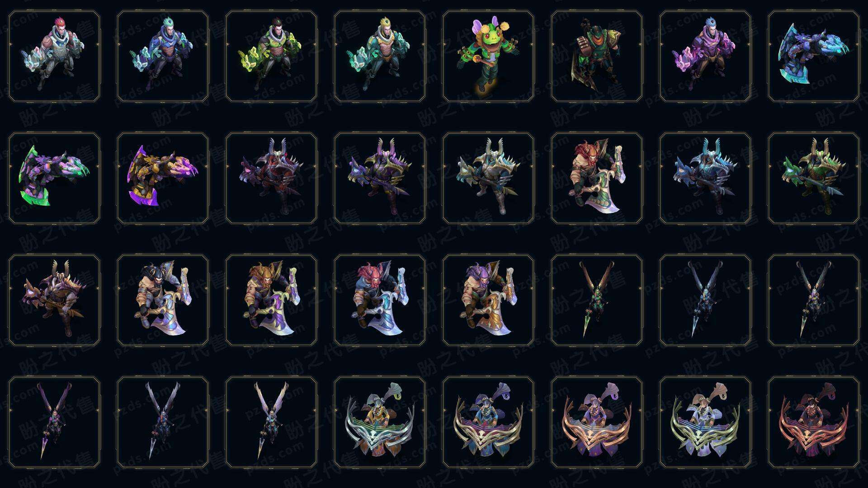Pick the gold and purple beast chroma
The width and height of the screenshot is (868, 488).
[163, 178]
